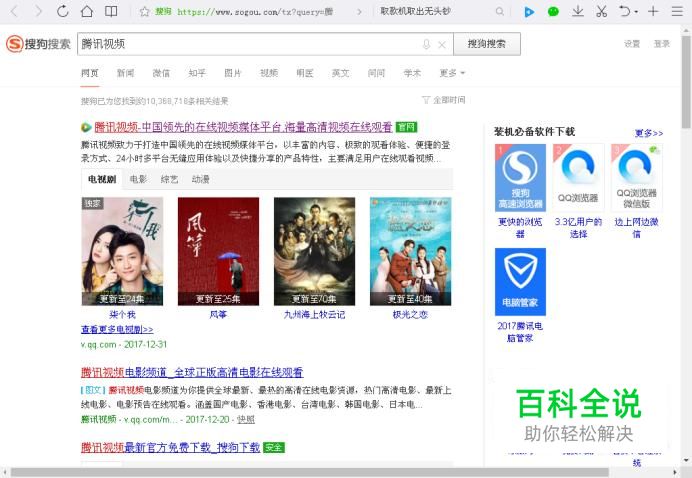692x478 pixels.
Task: Select the scissors screenshot tool
Action: (x=601, y=11)
